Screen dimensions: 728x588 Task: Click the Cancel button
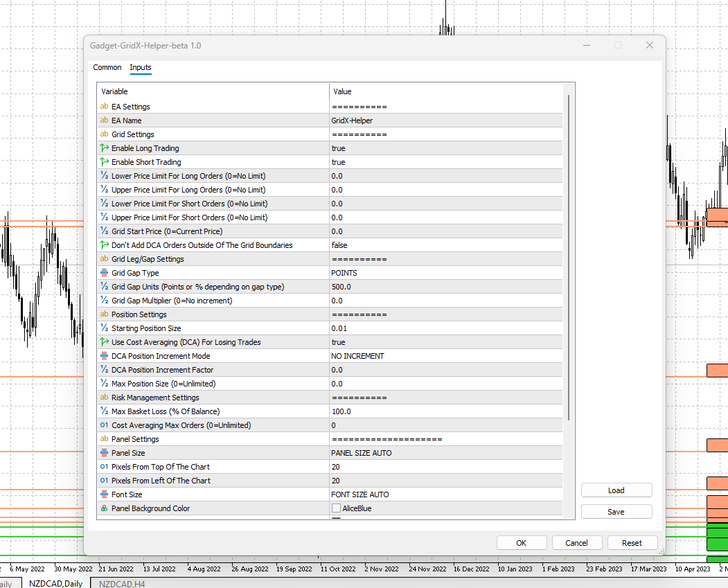(x=576, y=543)
